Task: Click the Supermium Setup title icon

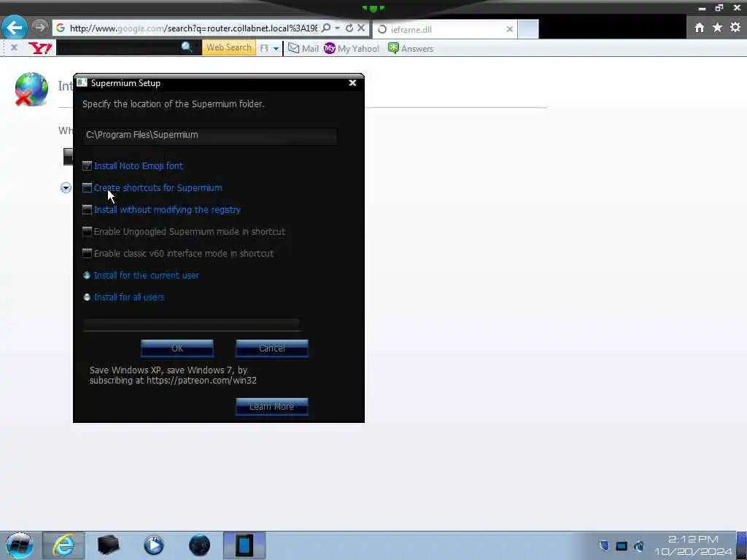Action: [x=82, y=82]
